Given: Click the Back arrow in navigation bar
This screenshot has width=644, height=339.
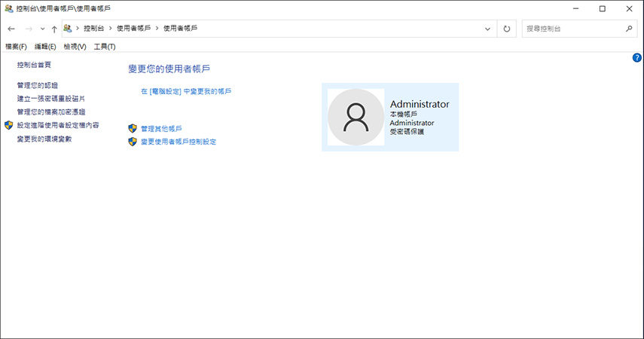Looking at the screenshot, I should click(x=11, y=29).
